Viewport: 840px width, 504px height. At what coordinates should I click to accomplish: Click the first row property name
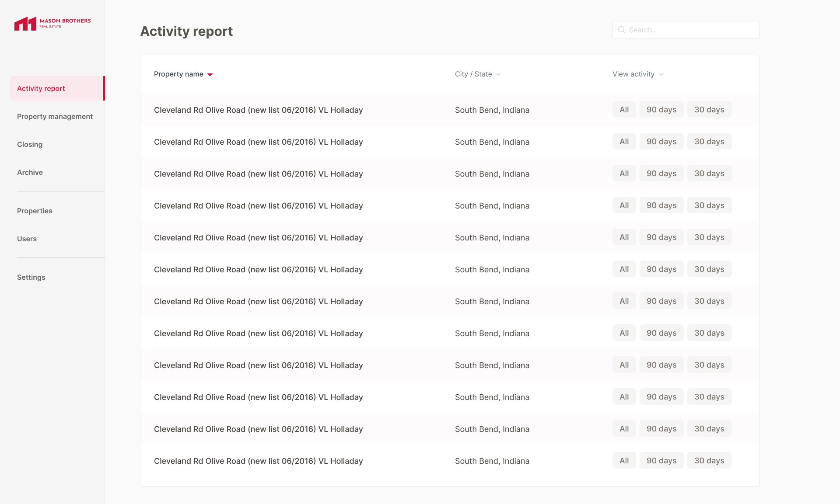point(258,110)
